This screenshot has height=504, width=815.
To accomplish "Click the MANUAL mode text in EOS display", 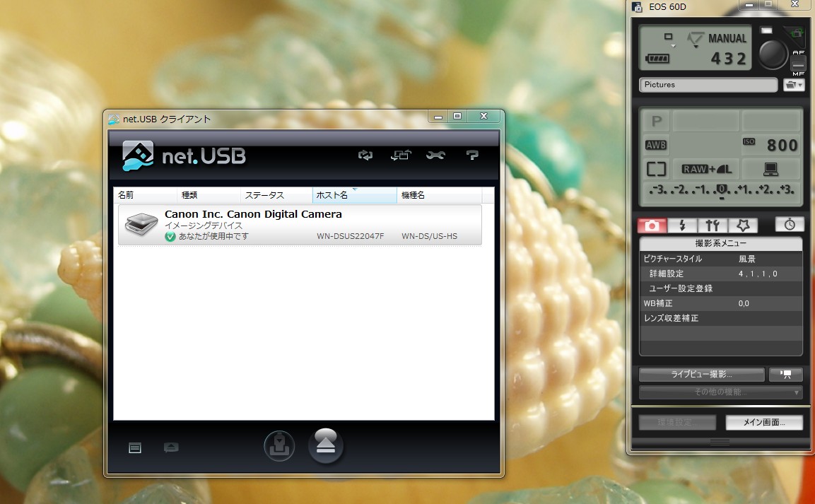I will coord(727,38).
